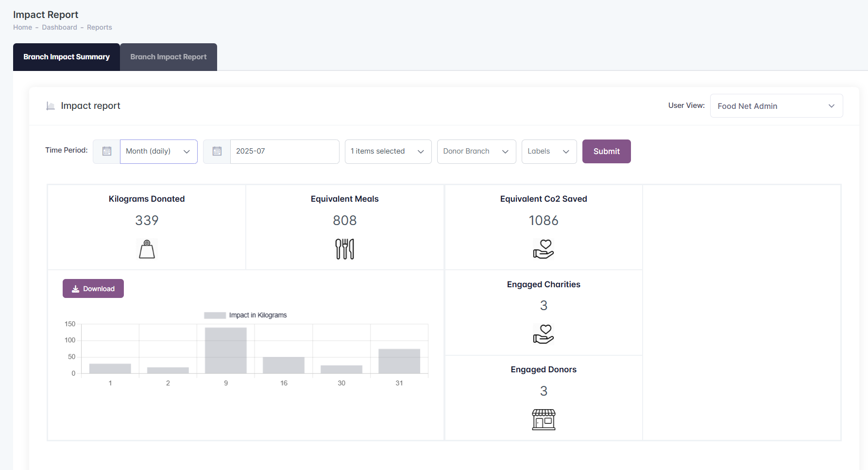Open the Donor Branch dropdown
The image size is (868, 470).
[476, 152]
